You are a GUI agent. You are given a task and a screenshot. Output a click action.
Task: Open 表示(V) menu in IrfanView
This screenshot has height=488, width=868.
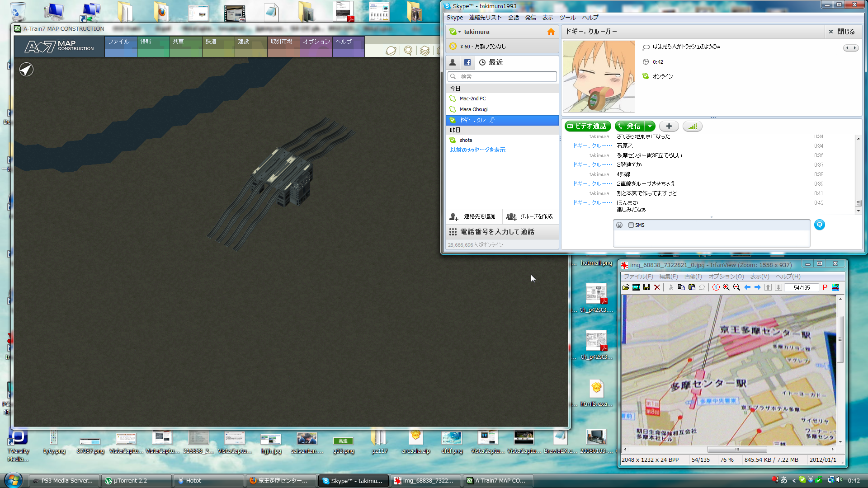coord(759,277)
